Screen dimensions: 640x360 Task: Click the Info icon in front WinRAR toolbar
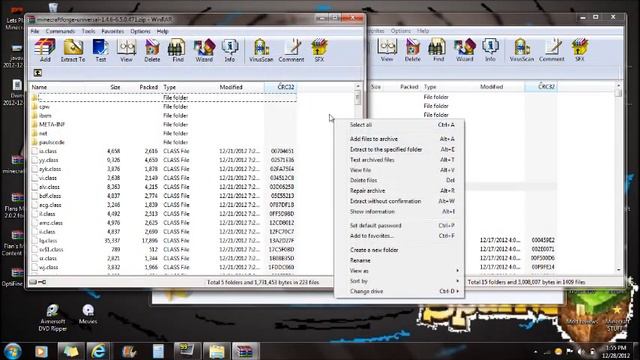pos(230,50)
